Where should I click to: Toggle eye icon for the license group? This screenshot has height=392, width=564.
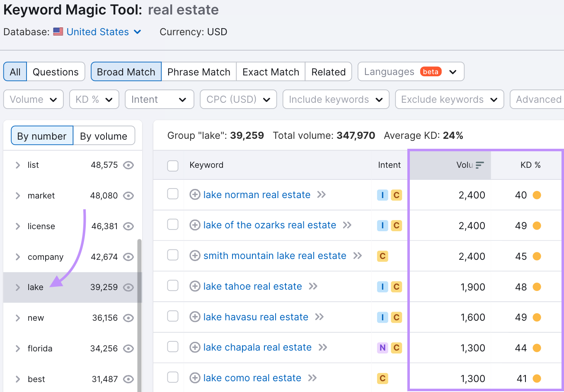click(128, 226)
